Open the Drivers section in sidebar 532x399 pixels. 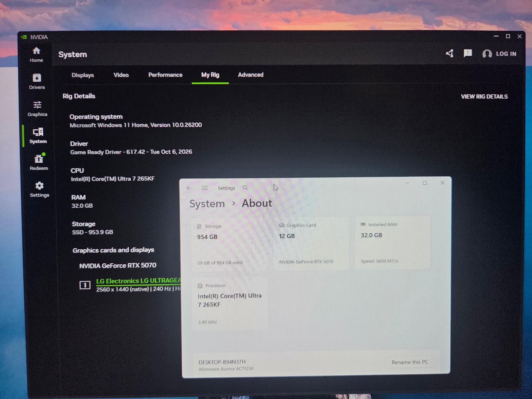(x=37, y=82)
